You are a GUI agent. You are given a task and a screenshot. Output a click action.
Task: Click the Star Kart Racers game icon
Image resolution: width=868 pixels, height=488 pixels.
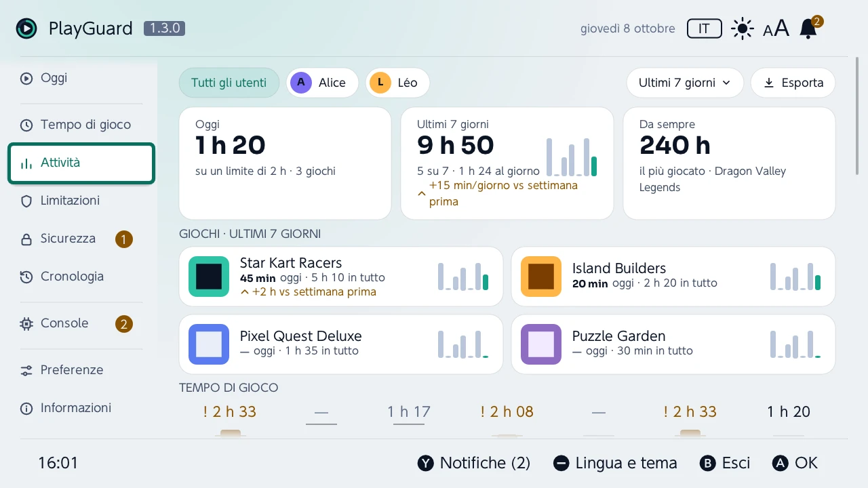point(209,277)
